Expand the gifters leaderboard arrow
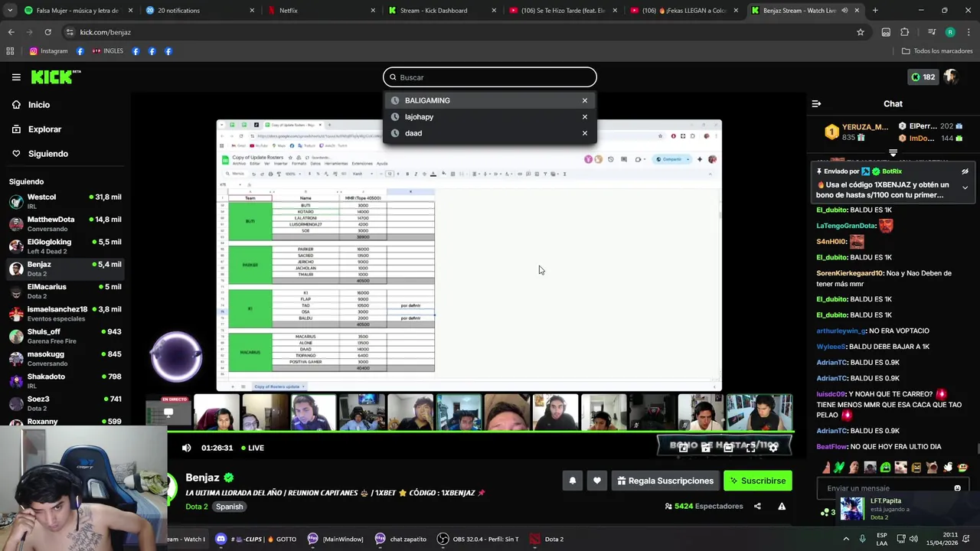This screenshot has height=551, width=980. (x=893, y=153)
